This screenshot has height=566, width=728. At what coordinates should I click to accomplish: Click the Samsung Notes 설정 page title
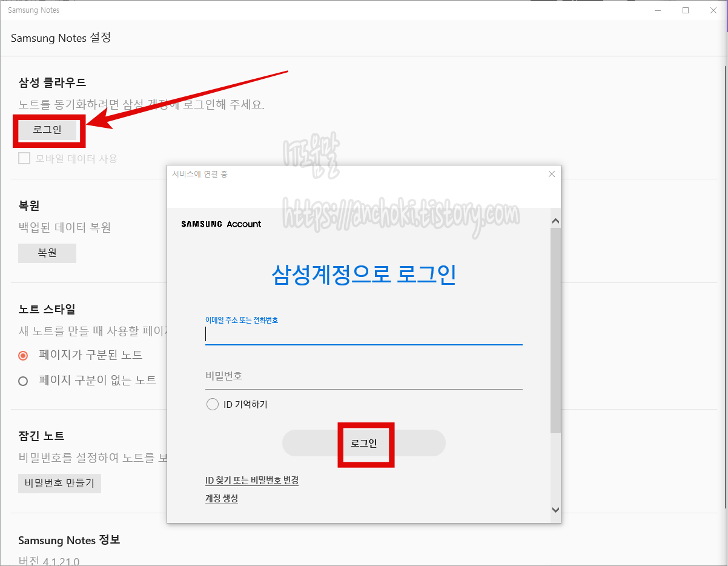[x=61, y=38]
